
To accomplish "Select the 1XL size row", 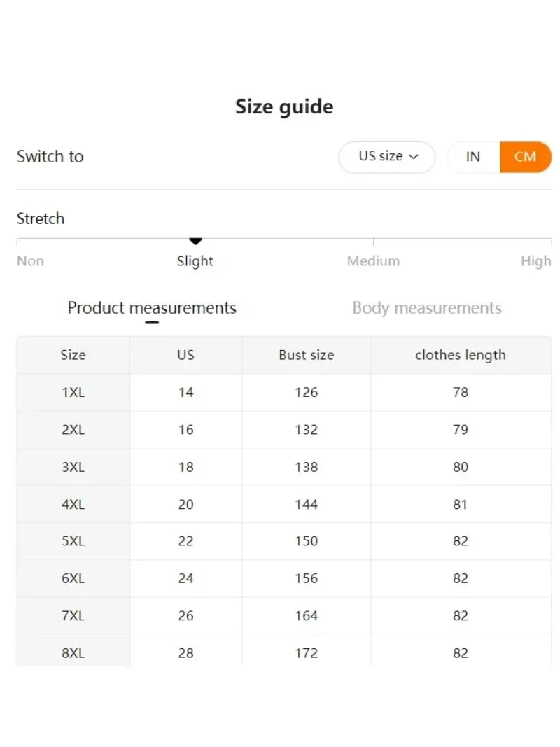I will [x=73, y=393].
